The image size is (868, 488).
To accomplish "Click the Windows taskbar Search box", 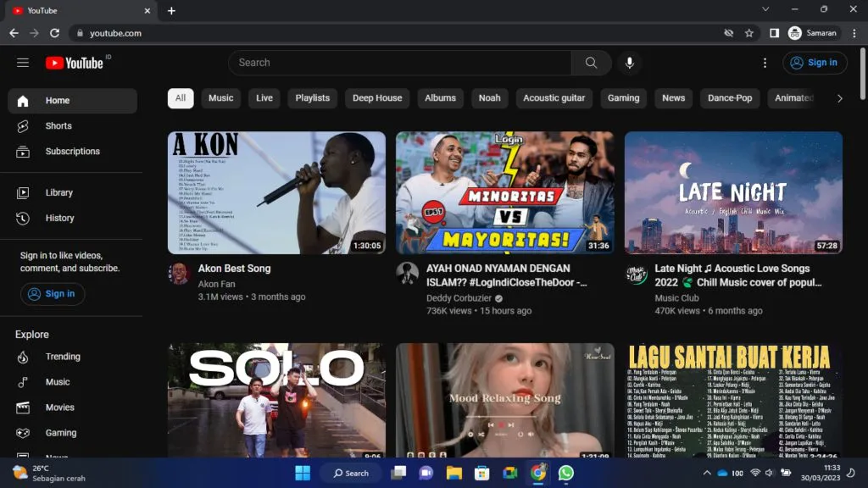I will click(x=351, y=473).
